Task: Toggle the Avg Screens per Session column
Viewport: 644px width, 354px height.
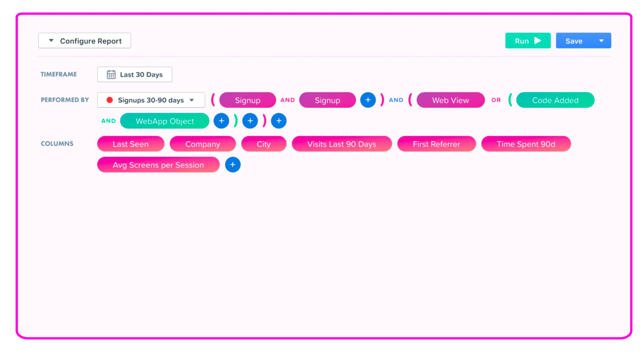Action: pos(158,164)
